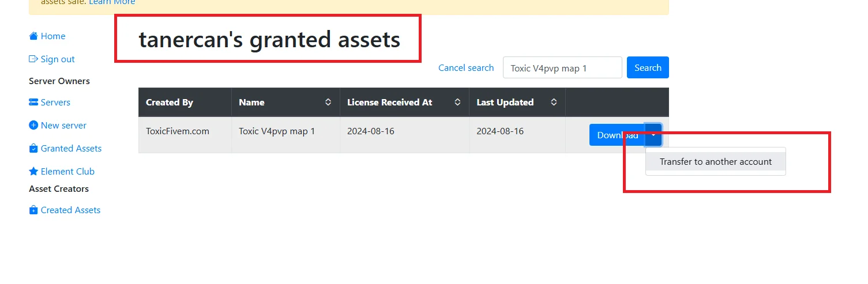The width and height of the screenshot is (868, 284).
Task: Click the Cancel search link
Action: tap(465, 68)
